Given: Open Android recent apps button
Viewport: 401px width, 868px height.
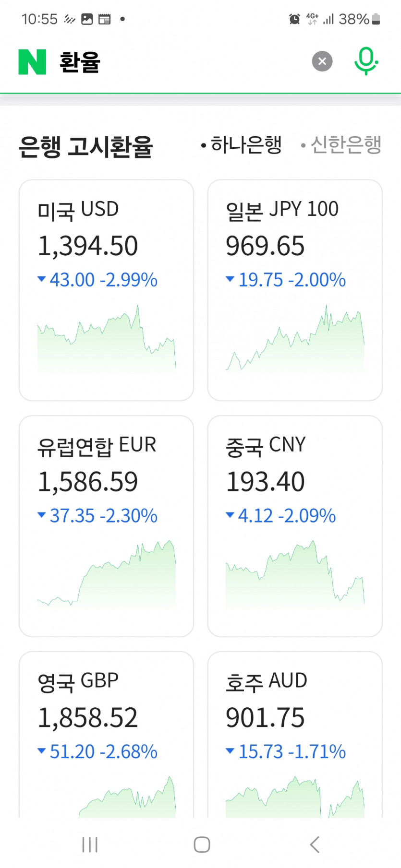Looking at the screenshot, I should tap(90, 844).
